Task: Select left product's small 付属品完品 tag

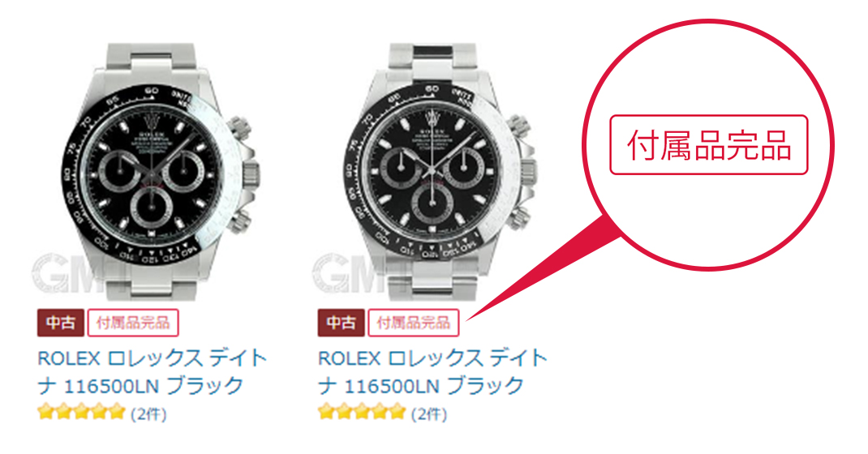Action: pos(133,323)
